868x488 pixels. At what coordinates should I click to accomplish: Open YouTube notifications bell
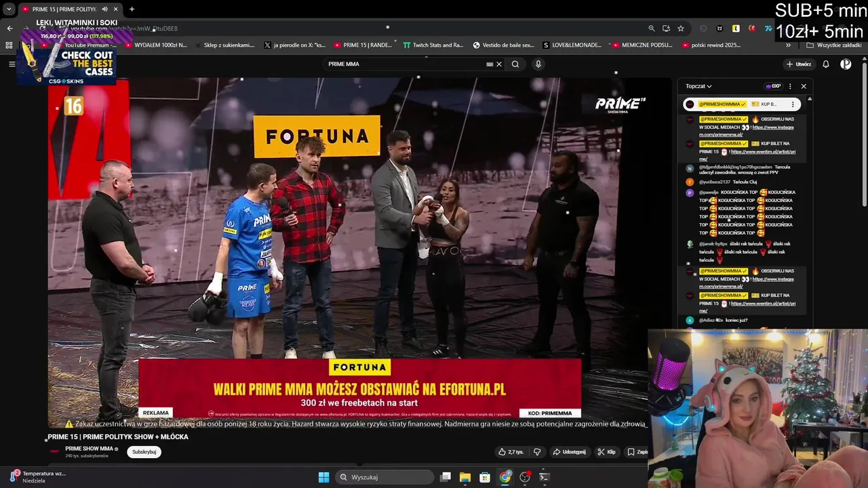pyautogui.click(x=826, y=64)
